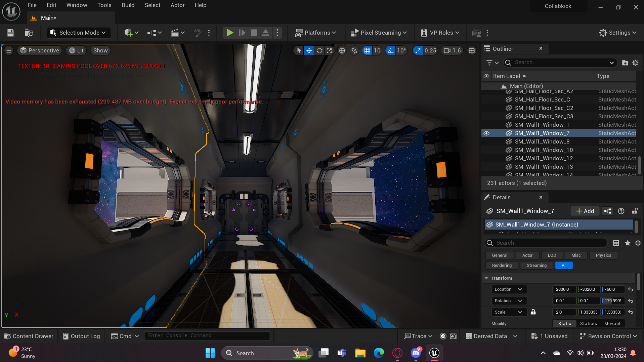Open the Details help question mark icon
The height and width of the screenshot is (362, 644).
pos(621,211)
